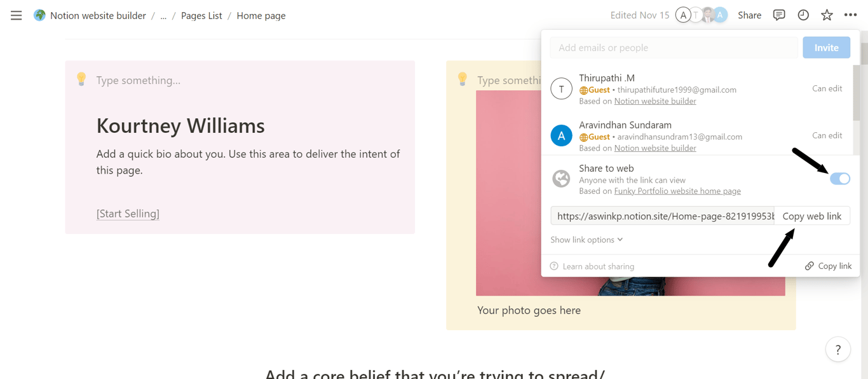Click the public page URL field

coord(663,216)
